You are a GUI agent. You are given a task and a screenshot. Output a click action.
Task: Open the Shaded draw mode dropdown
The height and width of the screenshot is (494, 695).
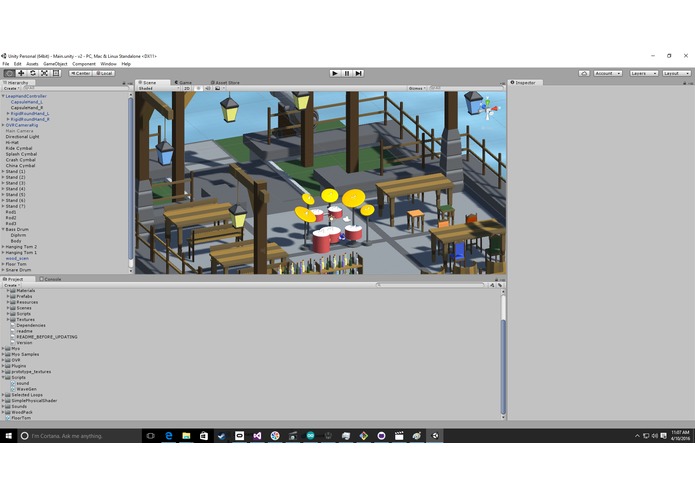158,88
